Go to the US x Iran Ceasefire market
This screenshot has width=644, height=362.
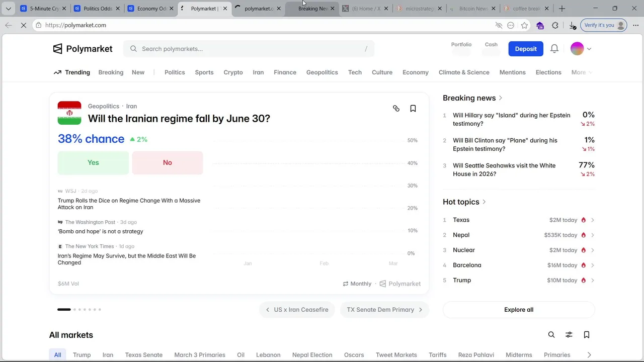tap(297, 310)
